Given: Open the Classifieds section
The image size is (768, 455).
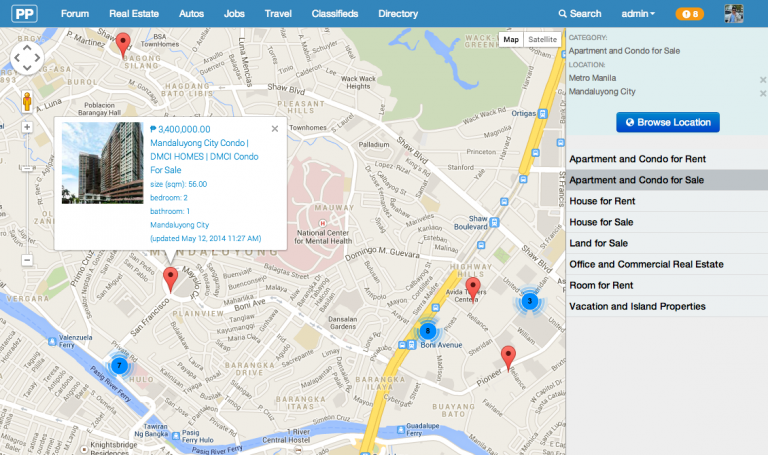Looking at the screenshot, I should tap(335, 14).
